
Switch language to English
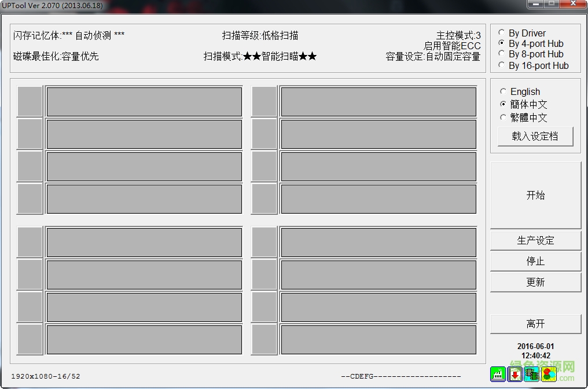(x=504, y=91)
